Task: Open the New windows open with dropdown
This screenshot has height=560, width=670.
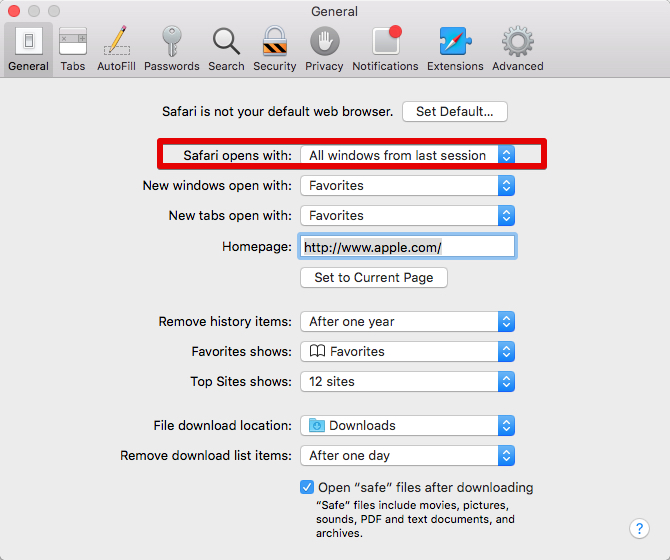Action: (407, 185)
